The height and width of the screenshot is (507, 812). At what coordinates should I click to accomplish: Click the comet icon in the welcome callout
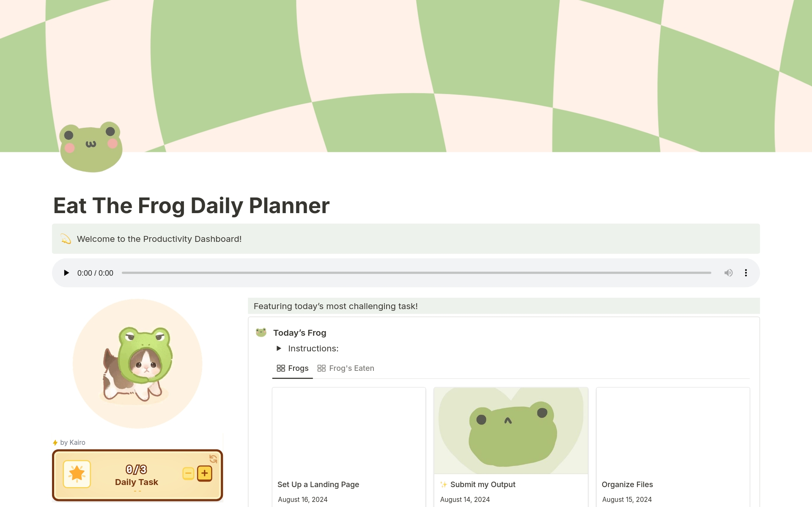(x=66, y=238)
